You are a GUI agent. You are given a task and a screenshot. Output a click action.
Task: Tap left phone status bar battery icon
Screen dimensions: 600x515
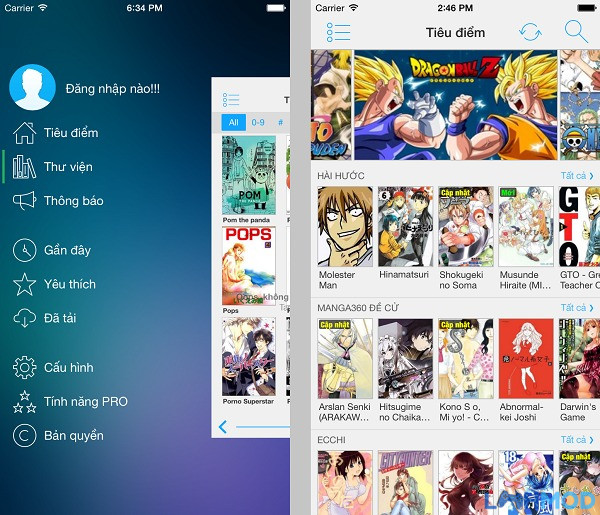tap(276, 8)
